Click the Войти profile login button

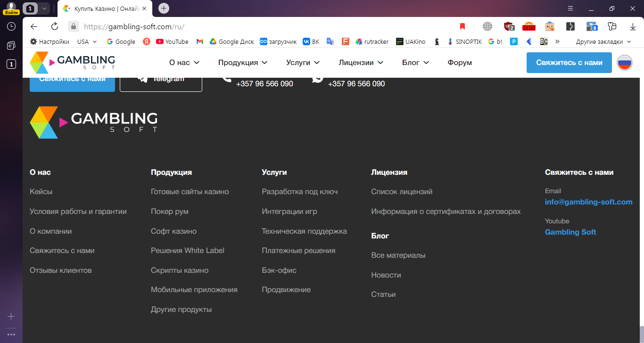11,8
